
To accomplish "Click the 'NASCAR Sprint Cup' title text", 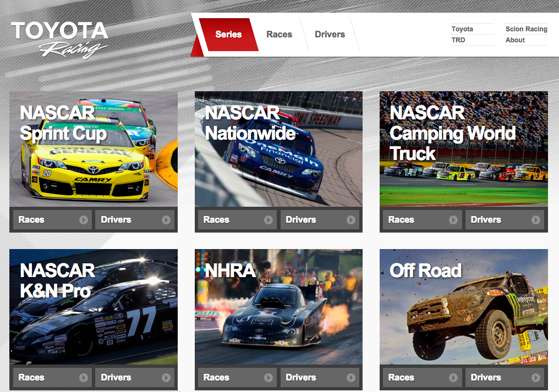I will (x=63, y=123).
